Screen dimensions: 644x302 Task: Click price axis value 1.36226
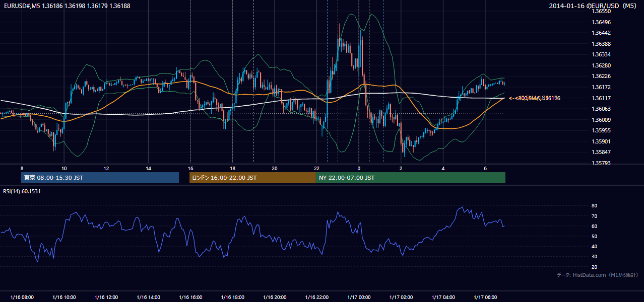(x=601, y=77)
